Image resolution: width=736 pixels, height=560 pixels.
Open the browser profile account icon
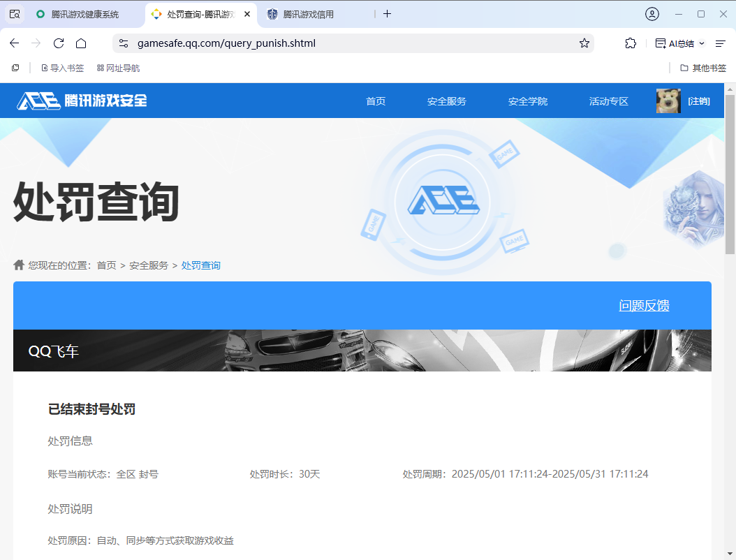[652, 14]
